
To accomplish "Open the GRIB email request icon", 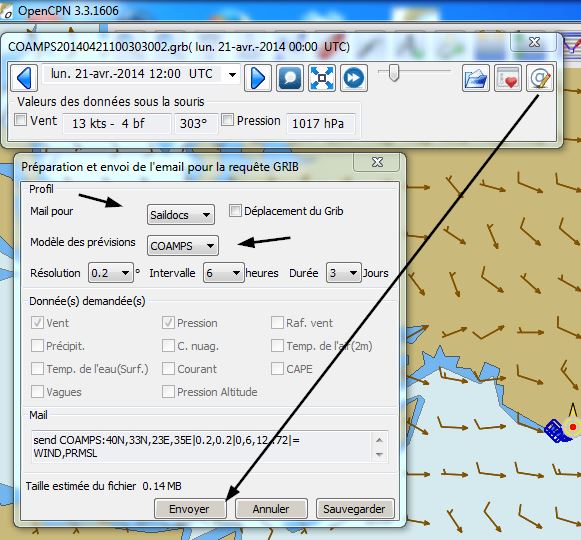I will click(540, 78).
